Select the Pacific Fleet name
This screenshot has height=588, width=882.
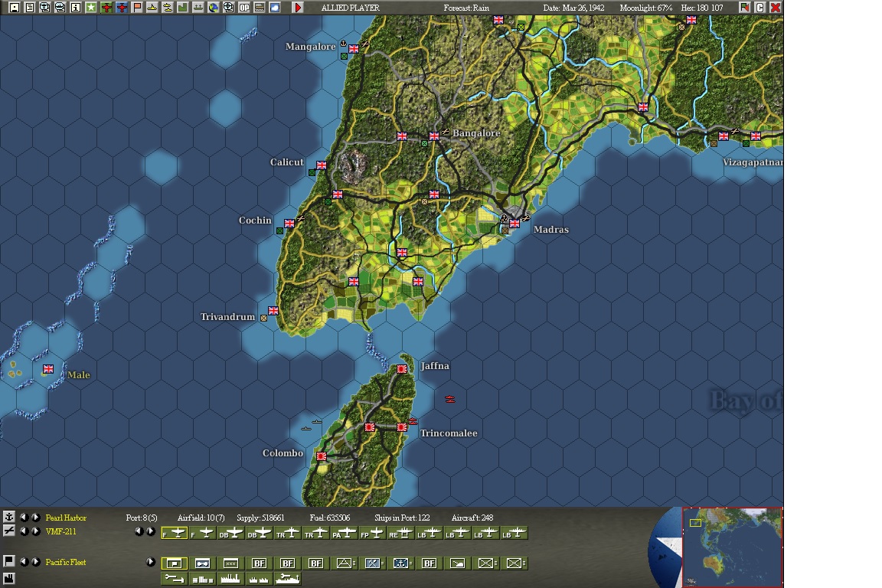click(66, 561)
